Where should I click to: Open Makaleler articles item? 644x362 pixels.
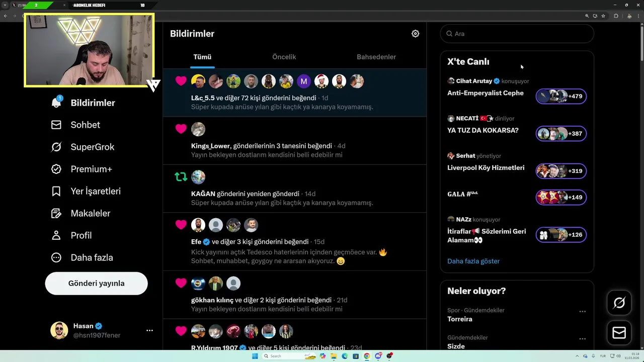tap(80, 213)
